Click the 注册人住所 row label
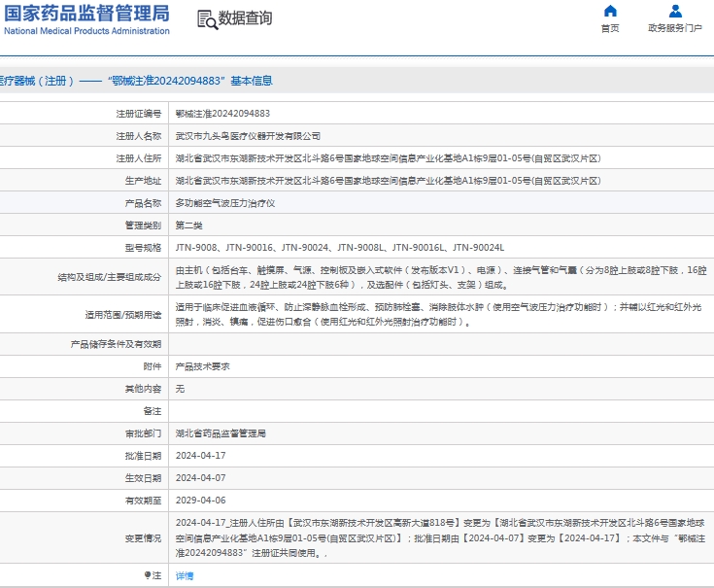This screenshot has width=714, height=588. tap(138, 158)
